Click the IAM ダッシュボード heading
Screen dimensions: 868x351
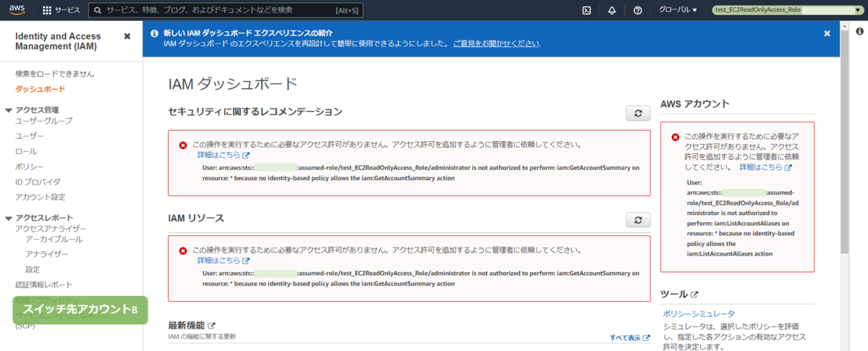232,83
